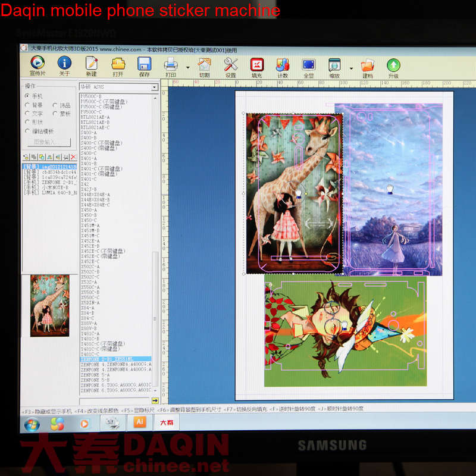The width and height of the screenshot is (476, 476).
Task: Delete the selected layer with the red X
Action: coord(73,157)
